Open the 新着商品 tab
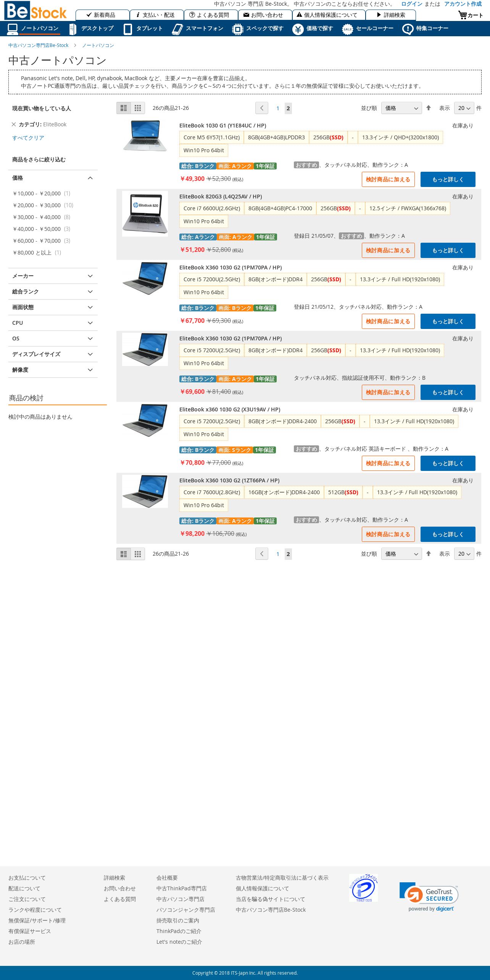 (103, 15)
